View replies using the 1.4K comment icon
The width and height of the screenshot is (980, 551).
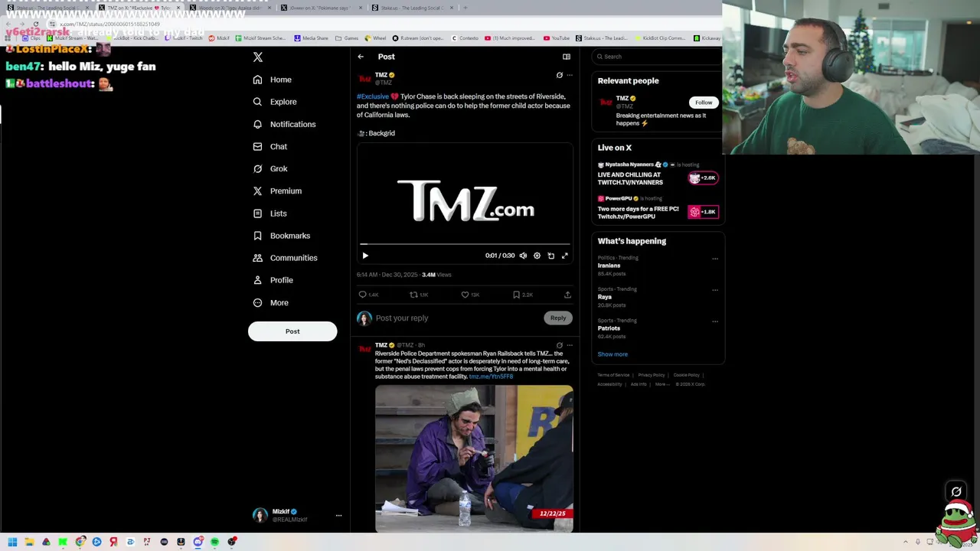[x=368, y=295]
